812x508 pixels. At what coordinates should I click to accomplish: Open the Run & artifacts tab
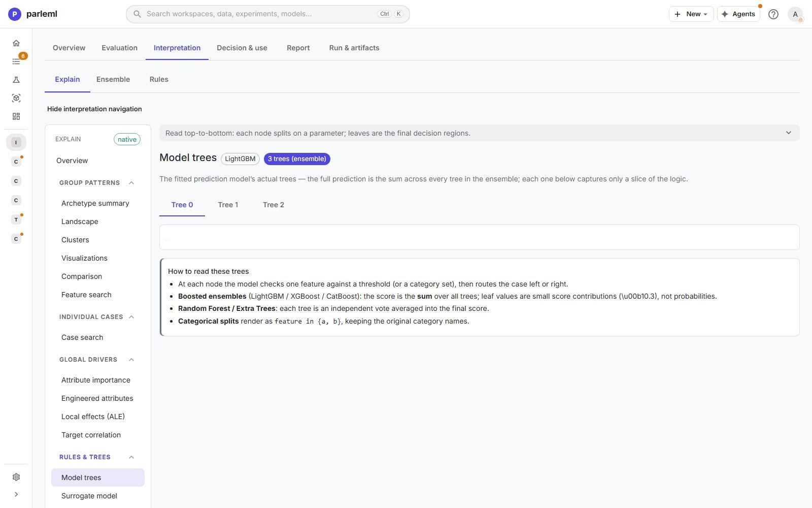coord(354,48)
